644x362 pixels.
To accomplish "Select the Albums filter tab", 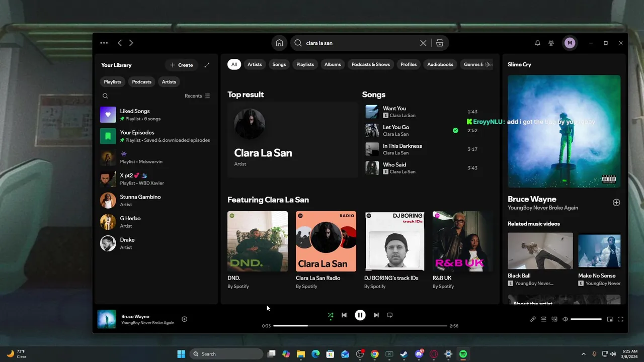I will pos(333,64).
